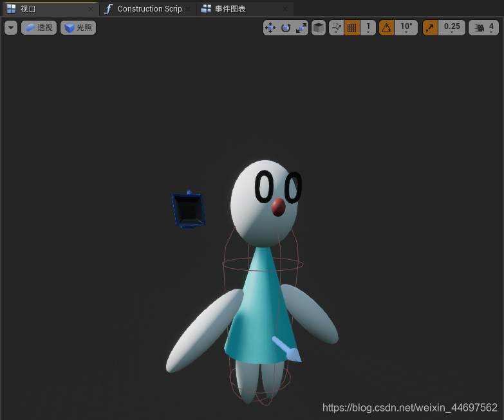Image resolution: width=504 pixels, height=420 pixels.
Task: Click the graph icon on 事件图表 tab
Action: pyautogui.click(x=206, y=9)
